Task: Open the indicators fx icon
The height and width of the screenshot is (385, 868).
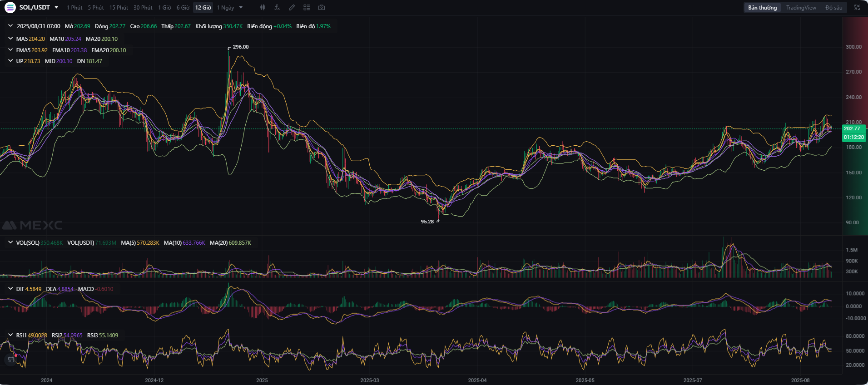Action: click(x=277, y=7)
